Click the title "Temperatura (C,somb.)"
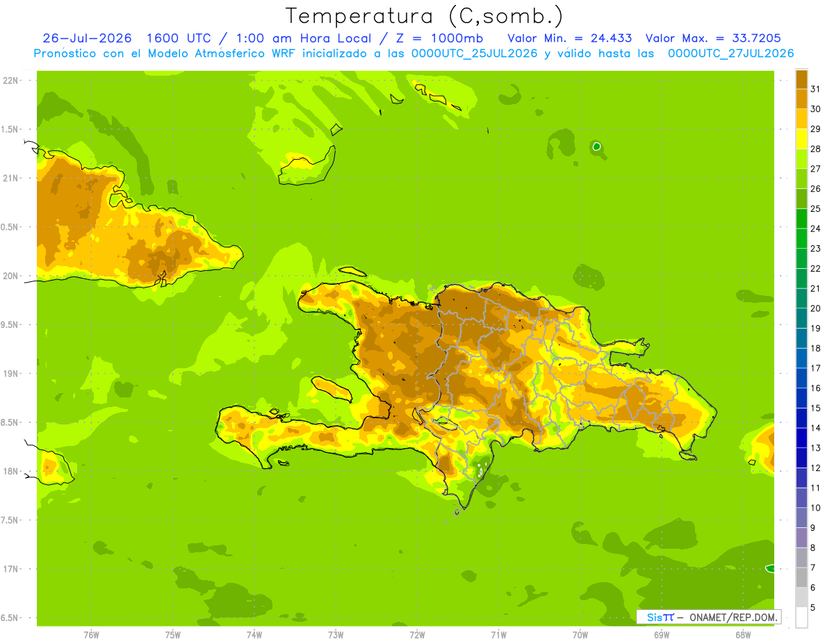The height and width of the screenshot is (644, 834). 425,16
